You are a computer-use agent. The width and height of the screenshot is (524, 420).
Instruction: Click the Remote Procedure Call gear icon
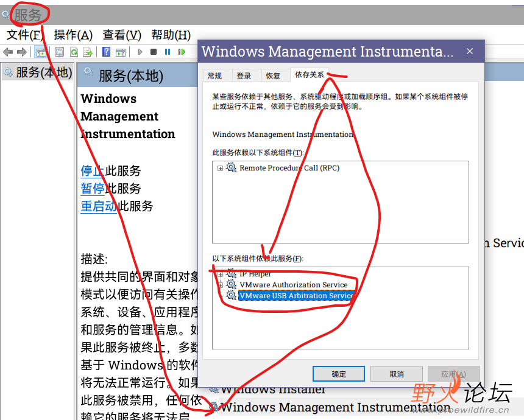pos(232,167)
